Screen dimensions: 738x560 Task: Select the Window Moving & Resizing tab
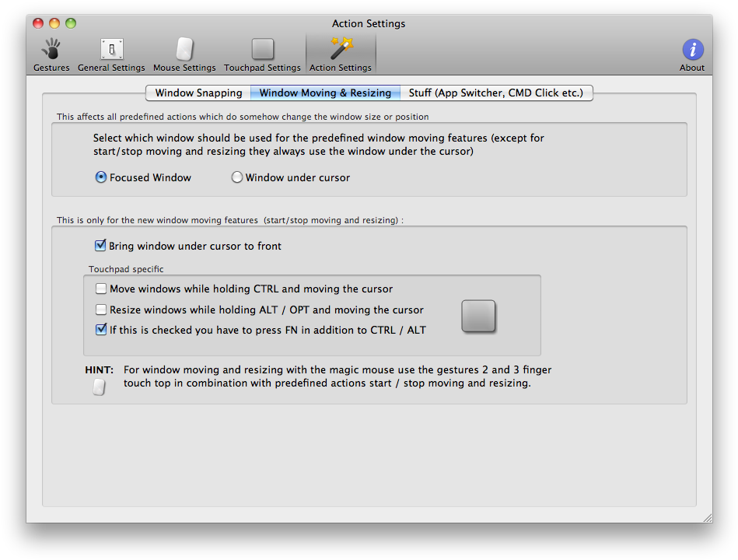pos(325,93)
